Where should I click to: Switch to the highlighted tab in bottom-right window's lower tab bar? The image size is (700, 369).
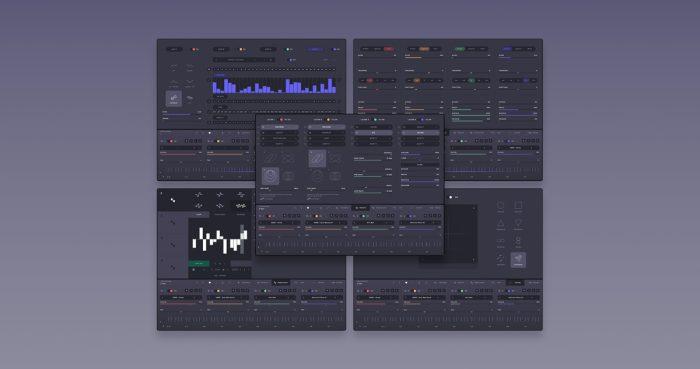coord(516,282)
